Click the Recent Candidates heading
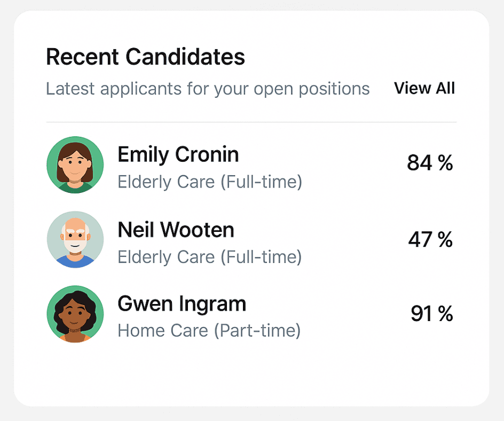Viewport: 504px width, 421px height. click(146, 57)
